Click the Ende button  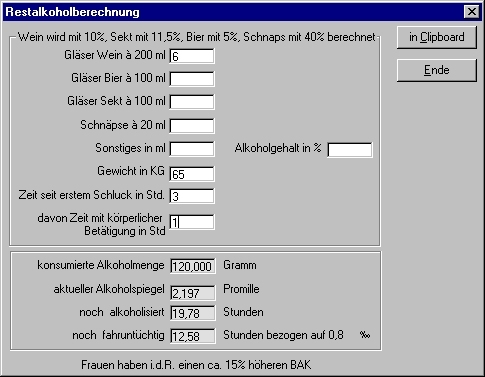437,70
